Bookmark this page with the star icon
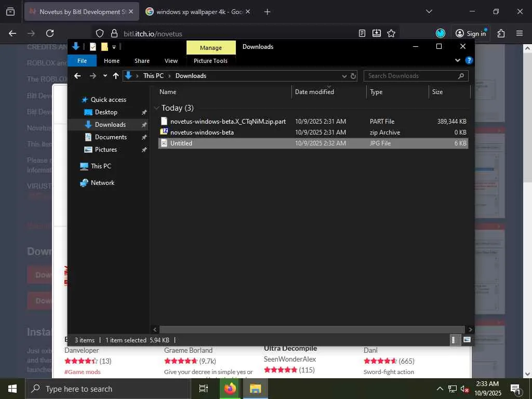This screenshot has width=532, height=399. 391,33
